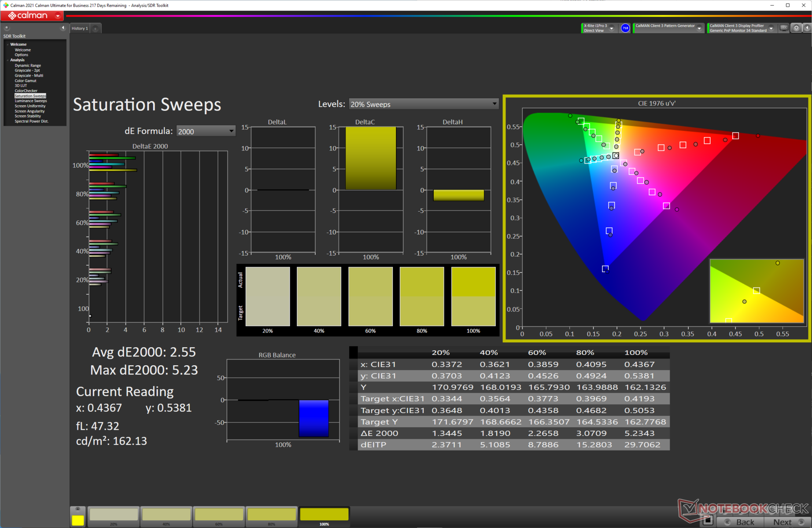This screenshot has width=812, height=528.
Task: Click the Back button
Action: point(745,522)
